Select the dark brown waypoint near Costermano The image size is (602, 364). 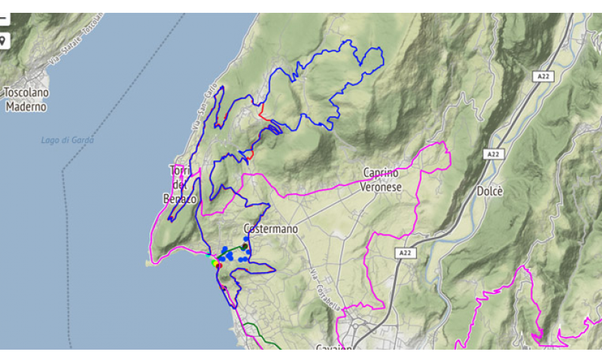pyautogui.click(x=244, y=246)
